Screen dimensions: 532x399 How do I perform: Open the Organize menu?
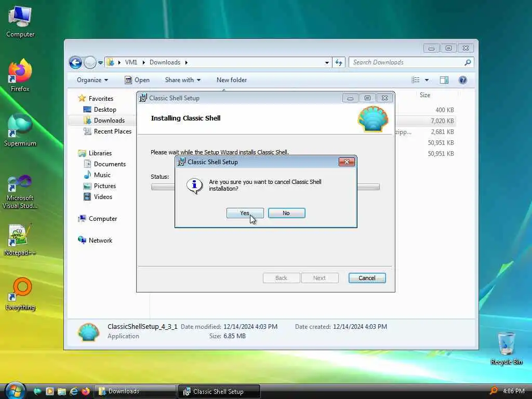pyautogui.click(x=92, y=80)
